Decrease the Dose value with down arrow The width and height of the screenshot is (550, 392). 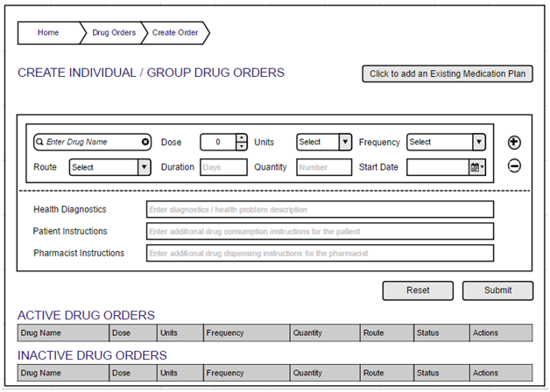(241, 146)
